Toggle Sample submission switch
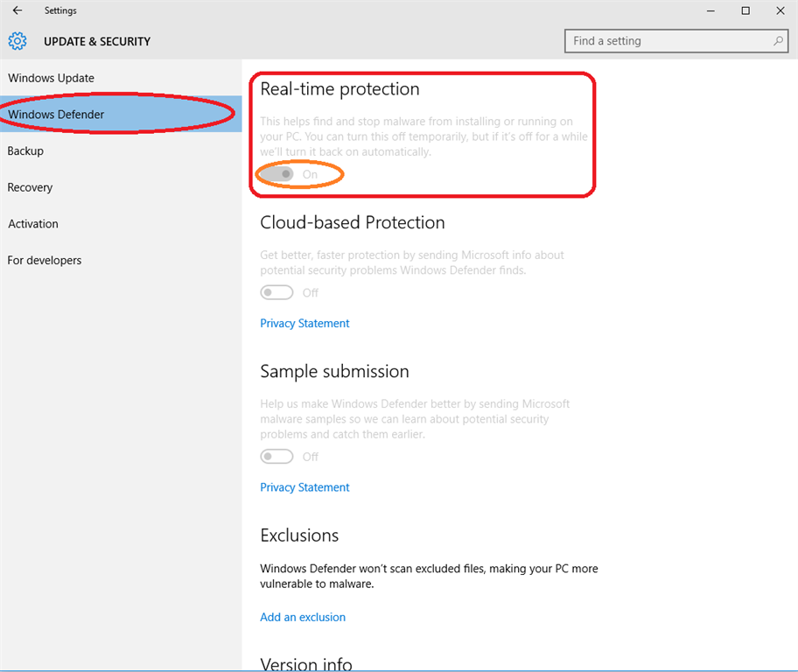798x672 pixels. (x=277, y=456)
